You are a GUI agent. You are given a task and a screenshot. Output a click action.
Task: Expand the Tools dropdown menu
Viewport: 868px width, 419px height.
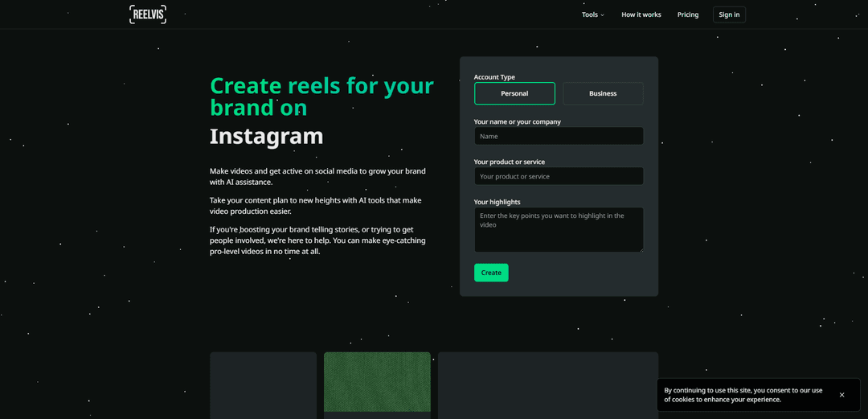593,15
